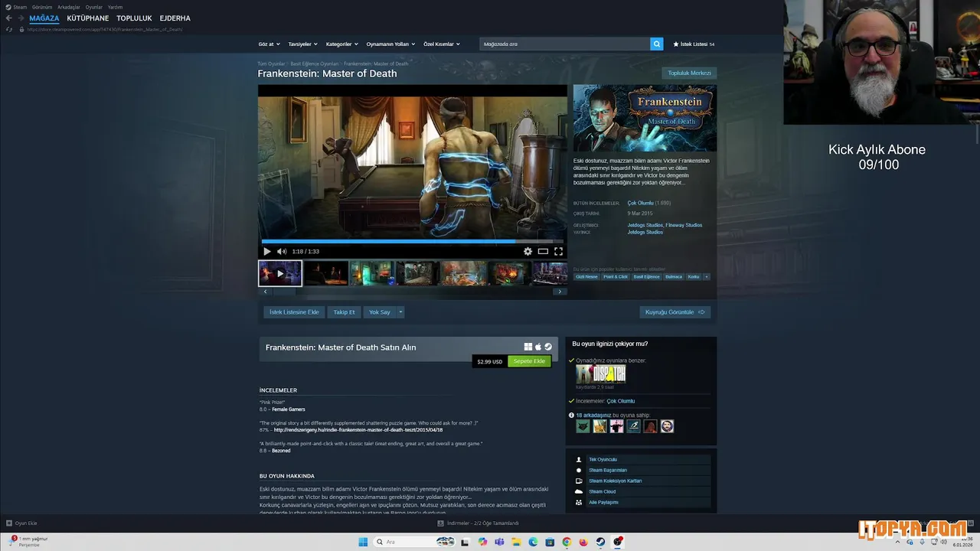Open the Yardım menu
Viewport: 980px width, 551px height.
[115, 7]
